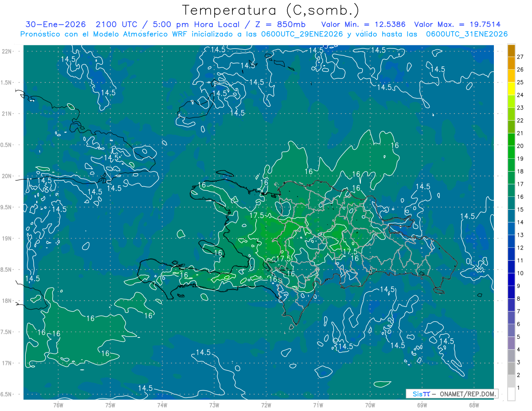Click the 'Valor Max. = 19.7514' value
Image resolution: width=532 pixels, height=411 pixels.
(x=457, y=24)
